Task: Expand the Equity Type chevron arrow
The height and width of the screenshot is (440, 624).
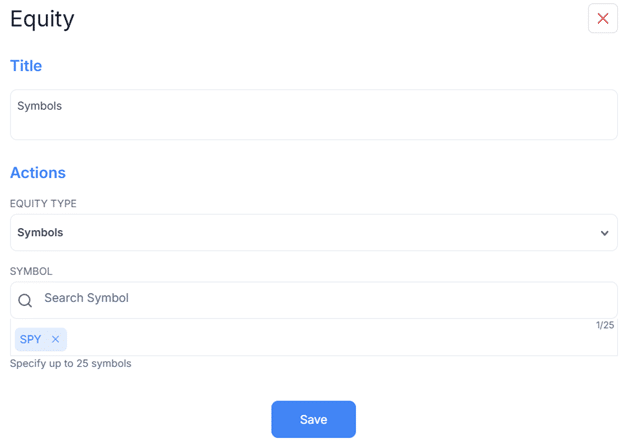Action: [x=604, y=233]
